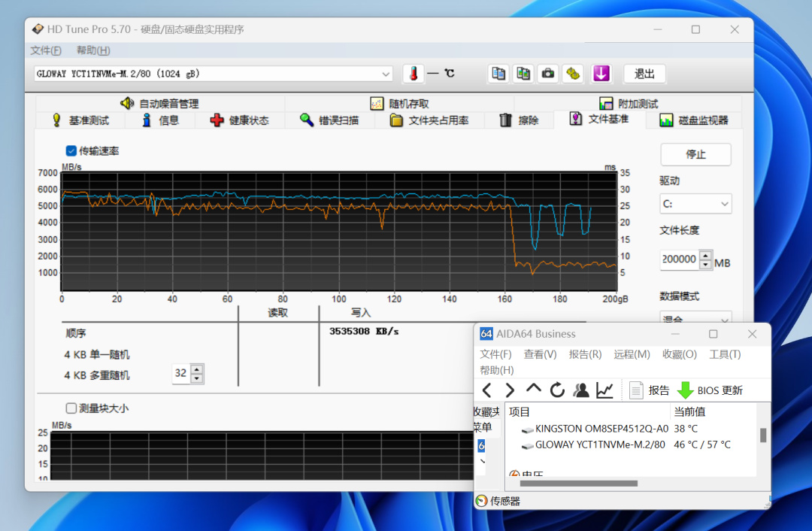Click the 停止 button
This screenshot has width=812, height=531.
[x=695, y=154]
